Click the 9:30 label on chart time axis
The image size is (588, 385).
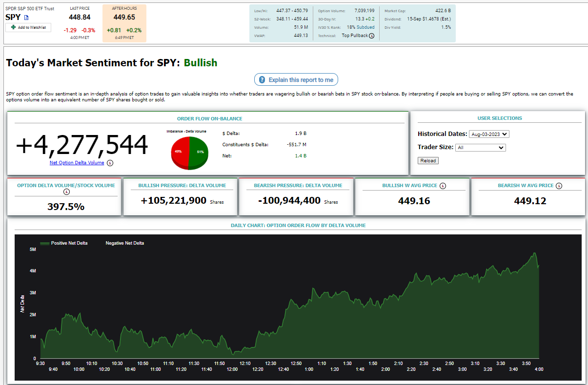(41, 363)
